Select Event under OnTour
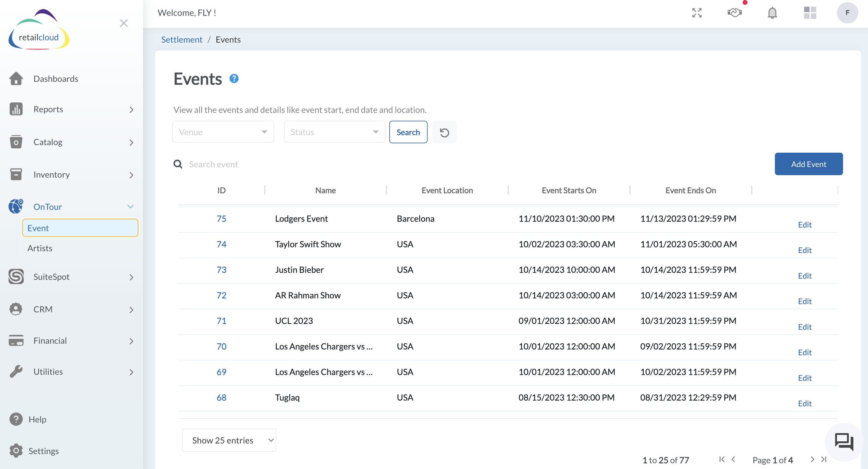 80,228
